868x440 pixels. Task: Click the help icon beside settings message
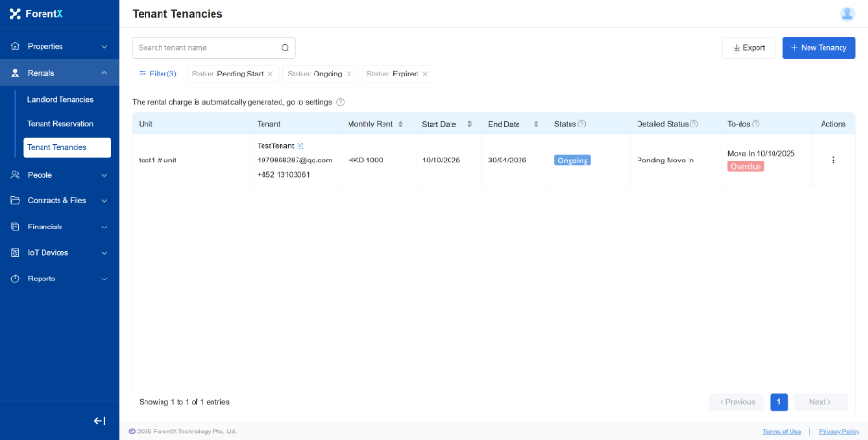click(340, 102)
